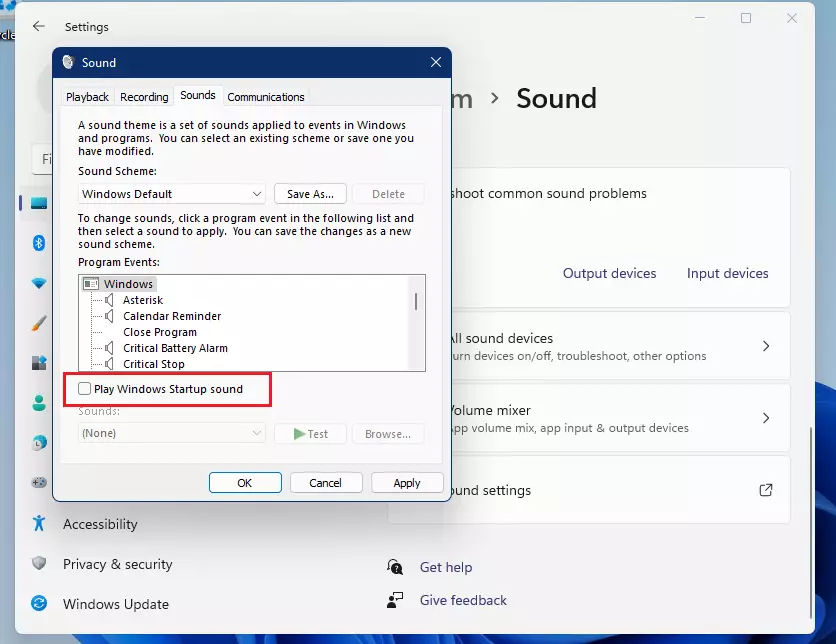Click the Windows program events group icon
The height and width of the screenshot is (644, 836).
pyautogui.click(x=91, y=284)
